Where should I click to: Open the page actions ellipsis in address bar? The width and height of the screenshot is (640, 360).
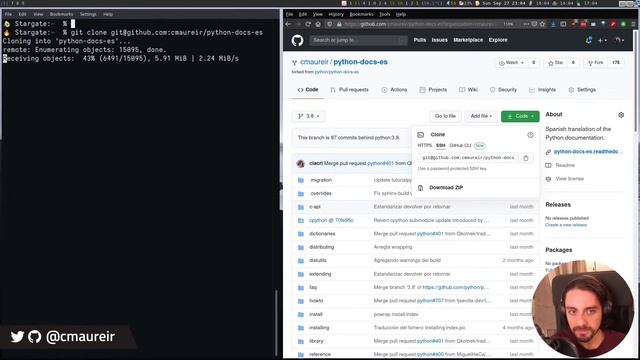pos(526,24)
